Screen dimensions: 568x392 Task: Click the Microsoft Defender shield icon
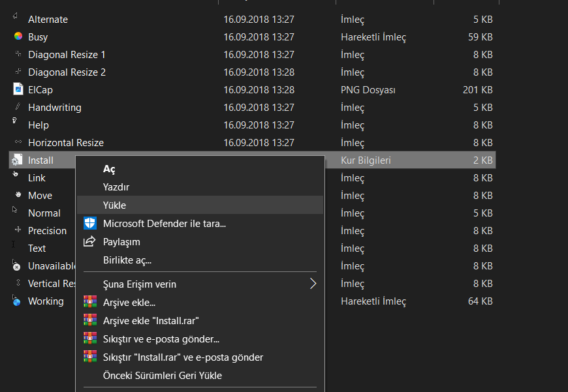90,224
